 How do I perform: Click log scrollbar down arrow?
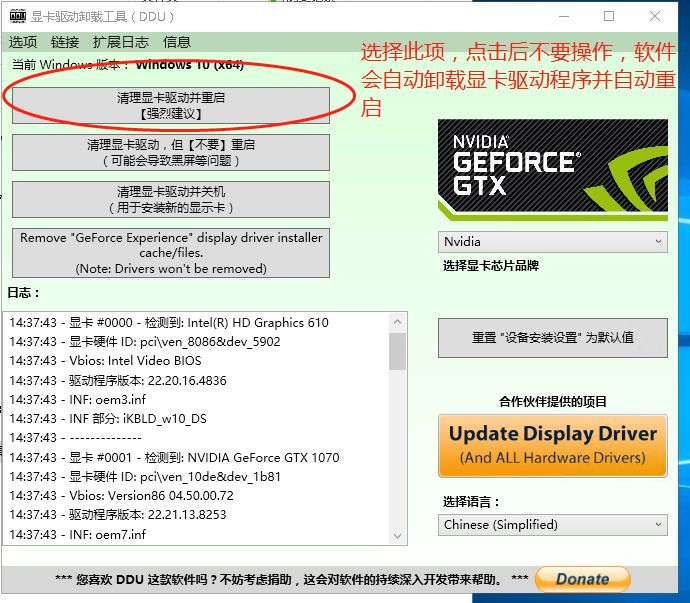pyautogui.click(x=397, y=536)
